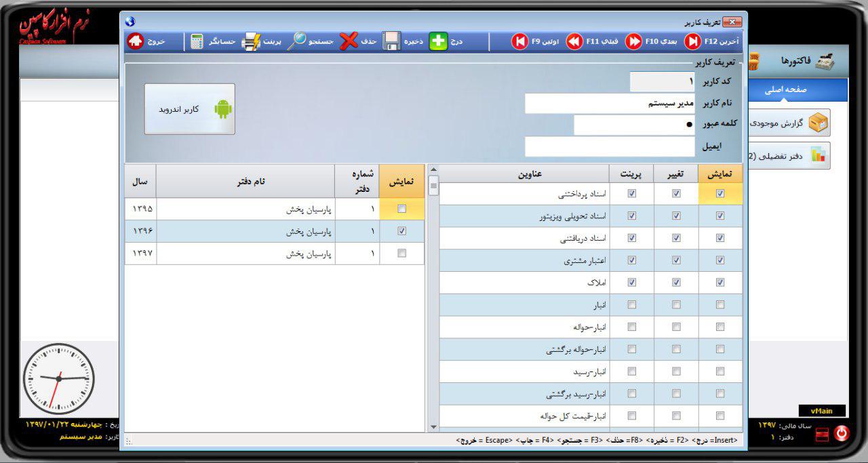The image size is (868, 463).
Task: Click the پرينت print icon
Action: coord(251,41)
